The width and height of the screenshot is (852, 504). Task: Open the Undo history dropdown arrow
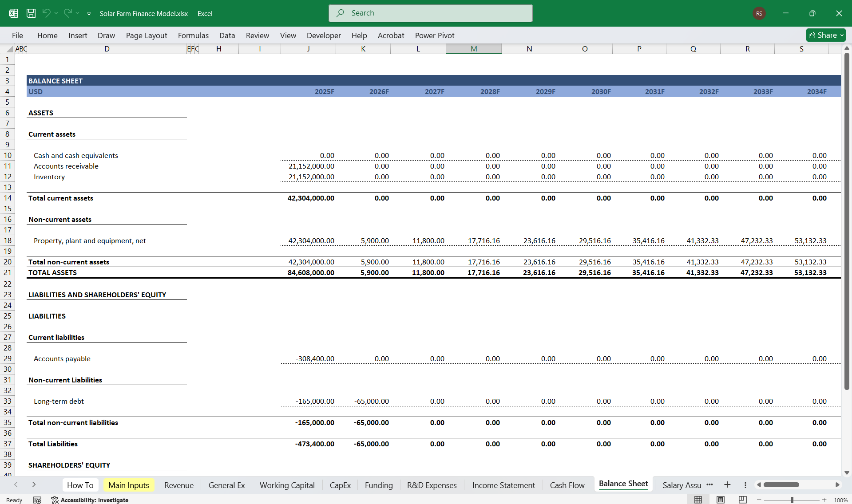[x=56, y=14]
